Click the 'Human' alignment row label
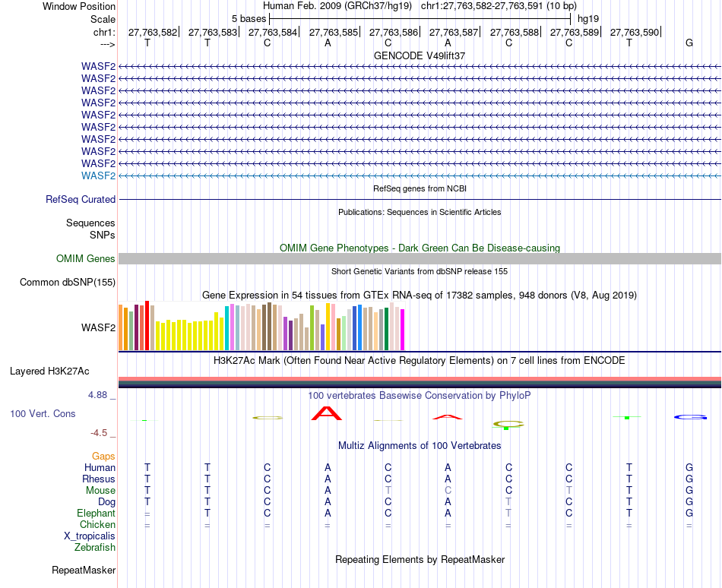The width and height of the screenshot is (722, 588). [100, 467]
